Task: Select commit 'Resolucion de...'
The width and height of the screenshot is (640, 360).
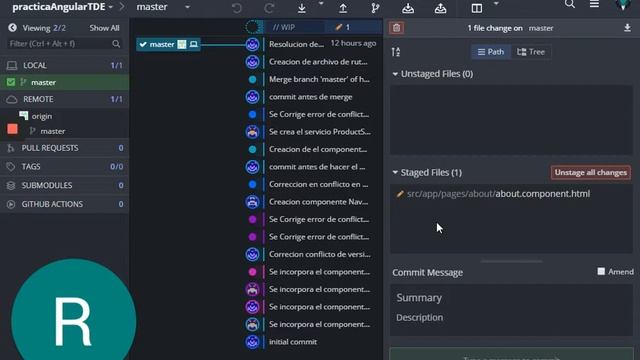Action: point(296,44)
